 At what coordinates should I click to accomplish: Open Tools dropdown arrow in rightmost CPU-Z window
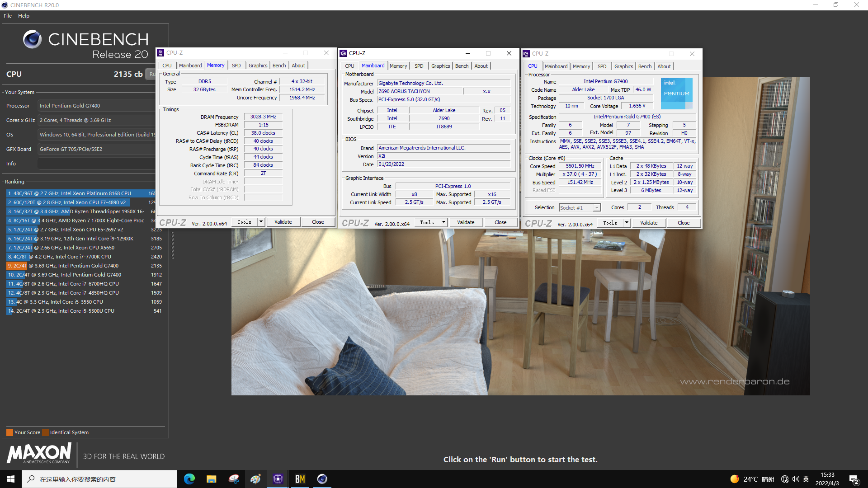[x=627, y=223]
